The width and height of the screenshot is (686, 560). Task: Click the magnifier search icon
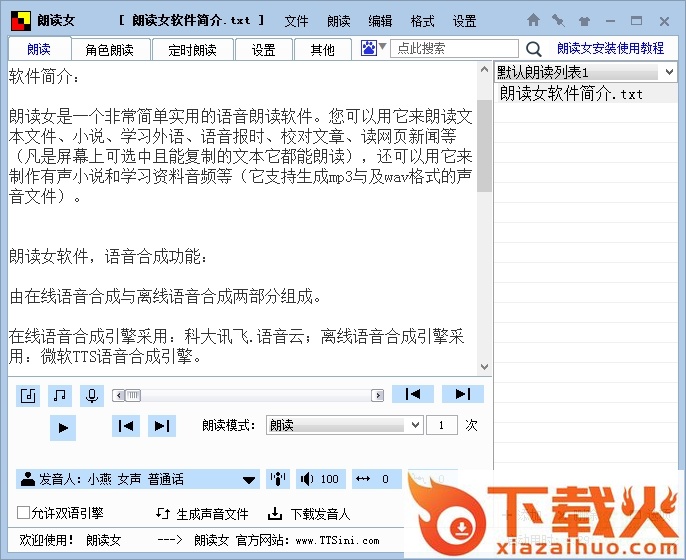533,49
